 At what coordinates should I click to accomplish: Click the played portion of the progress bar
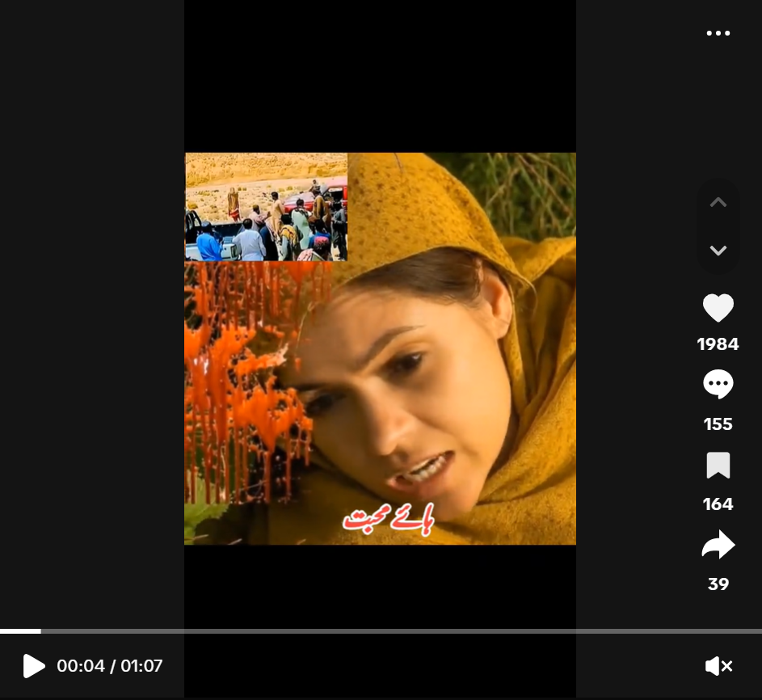click(20, 630)
